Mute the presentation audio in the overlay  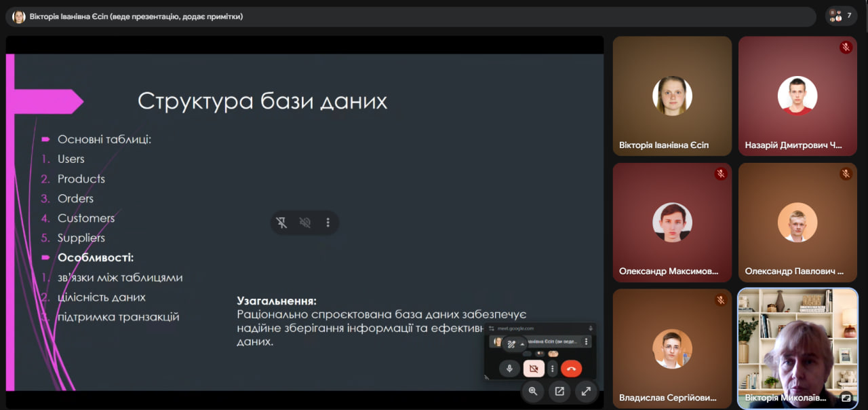[305, 222]
